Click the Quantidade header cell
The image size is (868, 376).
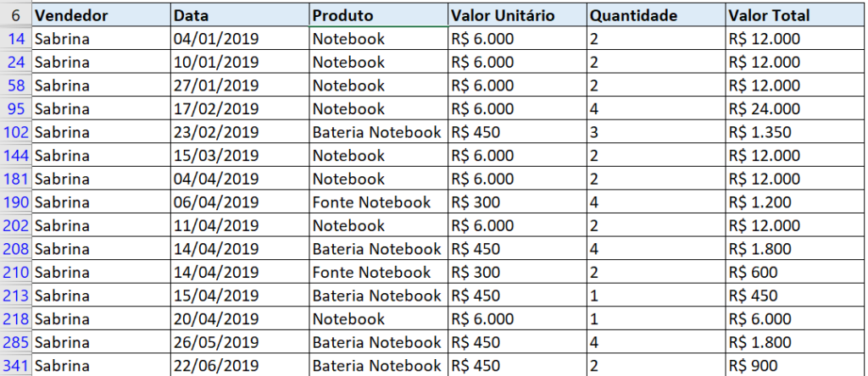pyautogui.click(x=657, y=15)
